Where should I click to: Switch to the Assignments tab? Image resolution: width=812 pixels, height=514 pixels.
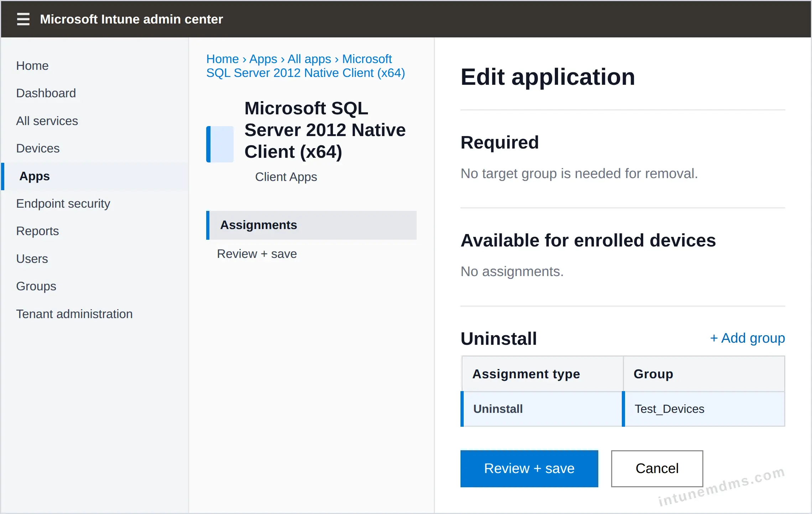click(312, 225)
